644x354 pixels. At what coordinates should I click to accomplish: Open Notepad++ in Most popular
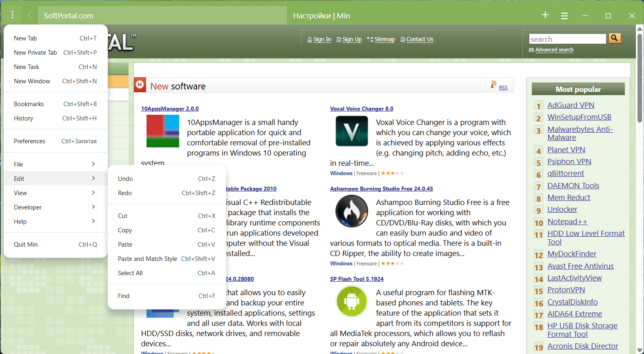[567, 222]
